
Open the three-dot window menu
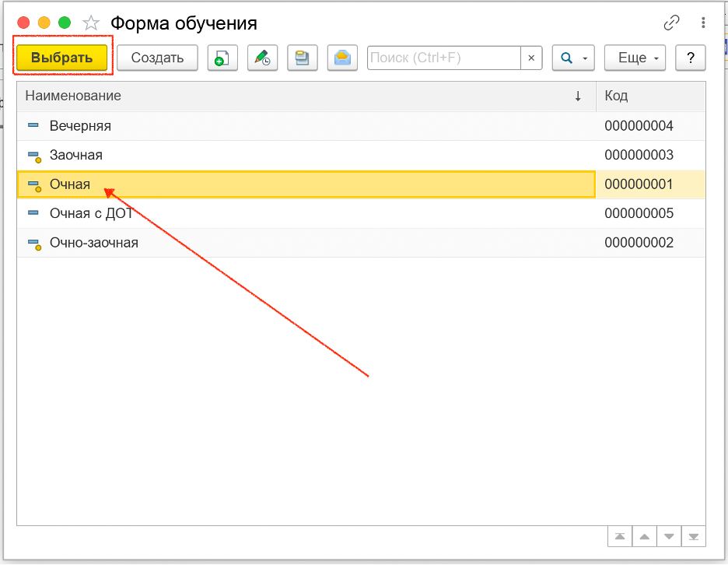click(x=703, y=23)
